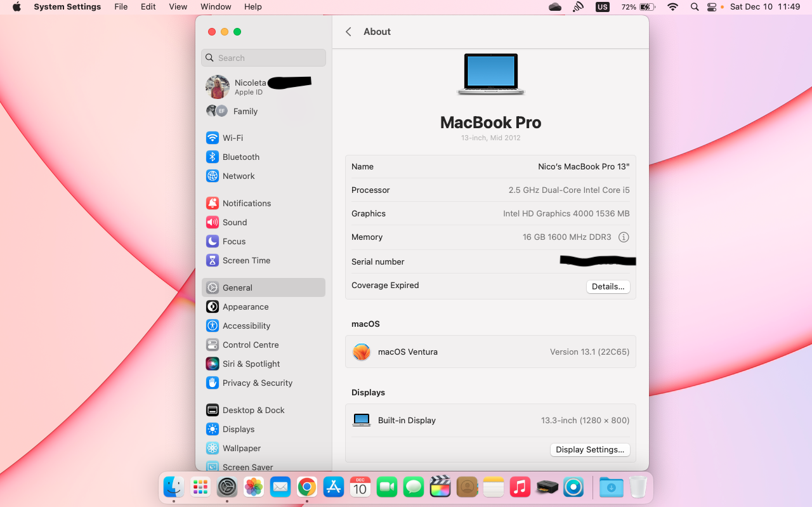Image resolution: width=812 pixels, height=507 pixels.
Task: Open Music from the Dock
Action: point(520,487)
